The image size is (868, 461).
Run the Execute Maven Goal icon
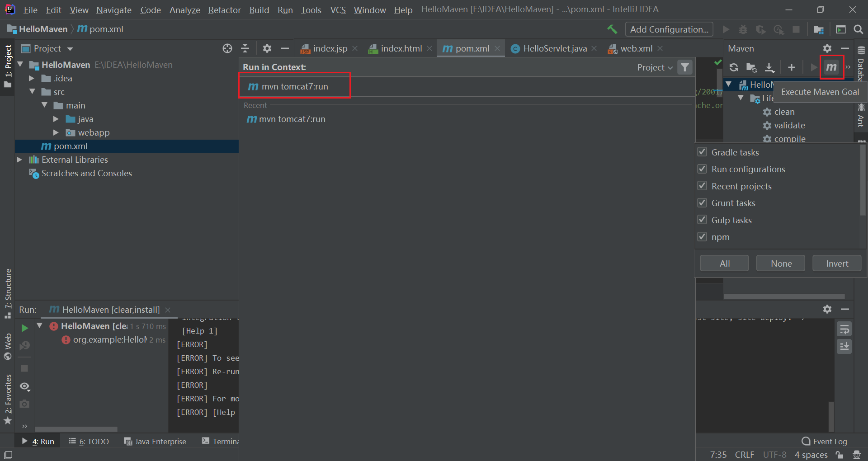pos(832,67)
